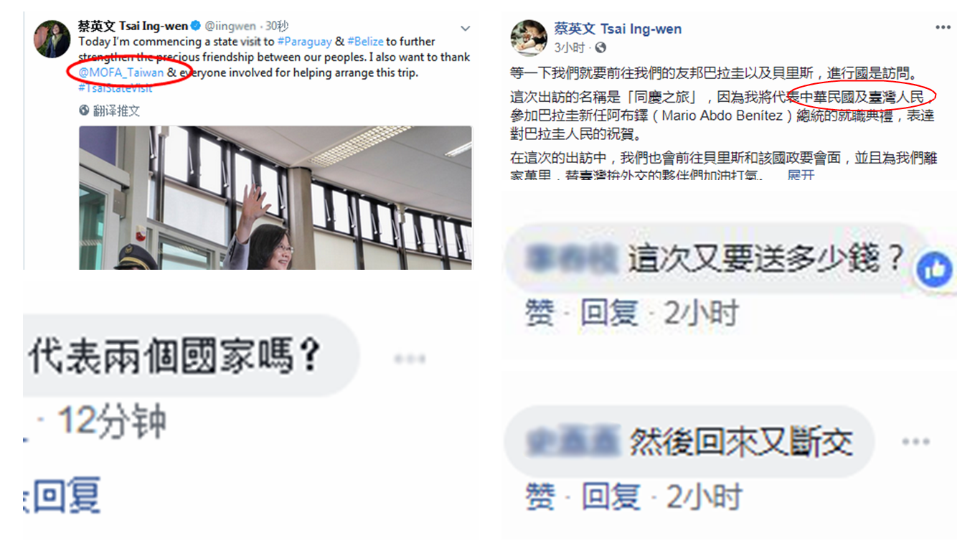Click the blue verified badge on Twitter
The width and height of the screenshot is (980, 551).
click(196, 27)
